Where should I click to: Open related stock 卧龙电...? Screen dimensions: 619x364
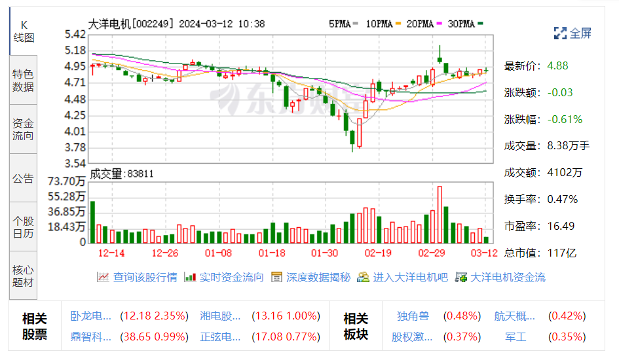[x=91, y=316]
